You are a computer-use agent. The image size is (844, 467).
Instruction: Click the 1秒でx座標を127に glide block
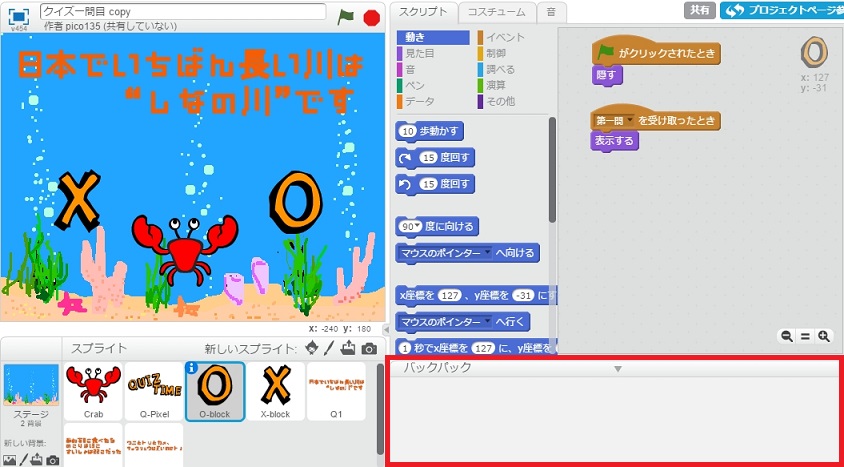[476, 348]
